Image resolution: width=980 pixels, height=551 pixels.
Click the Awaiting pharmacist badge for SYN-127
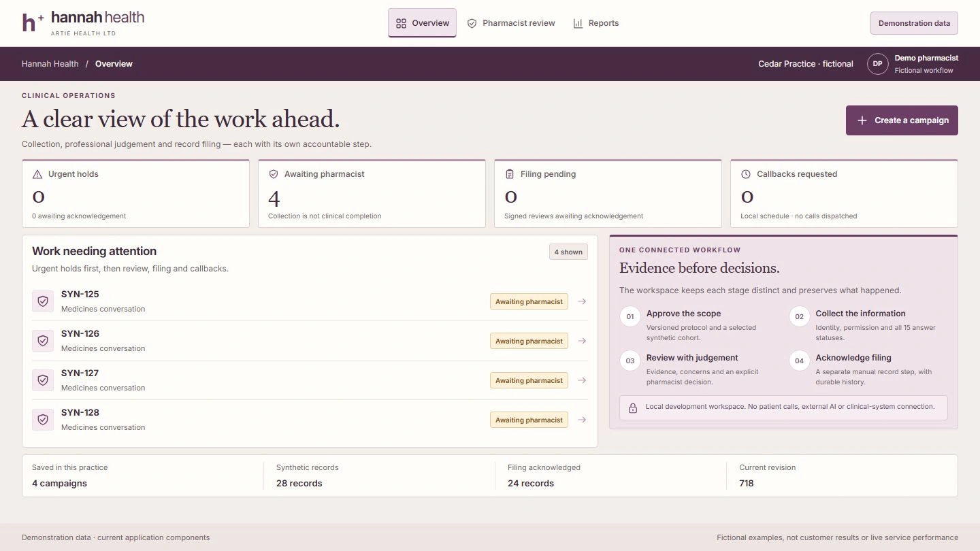(529, 380)
